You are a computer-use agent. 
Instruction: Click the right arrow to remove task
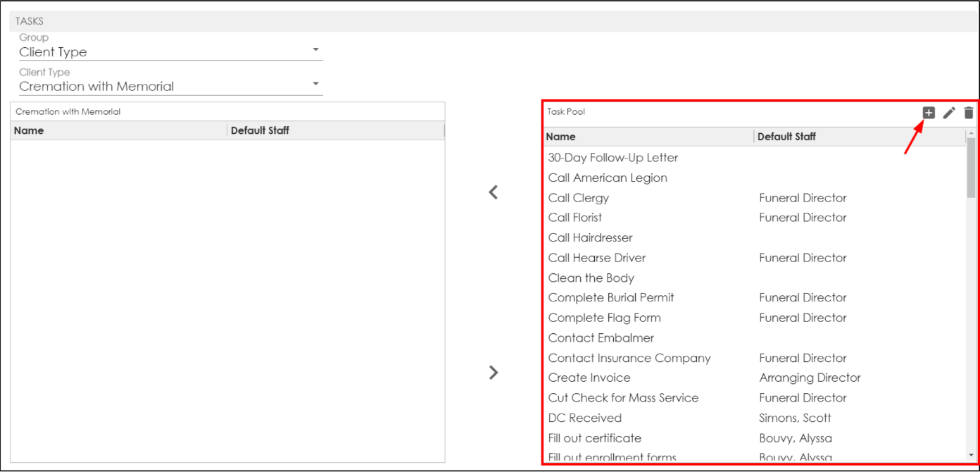click(x=494, y=373)
